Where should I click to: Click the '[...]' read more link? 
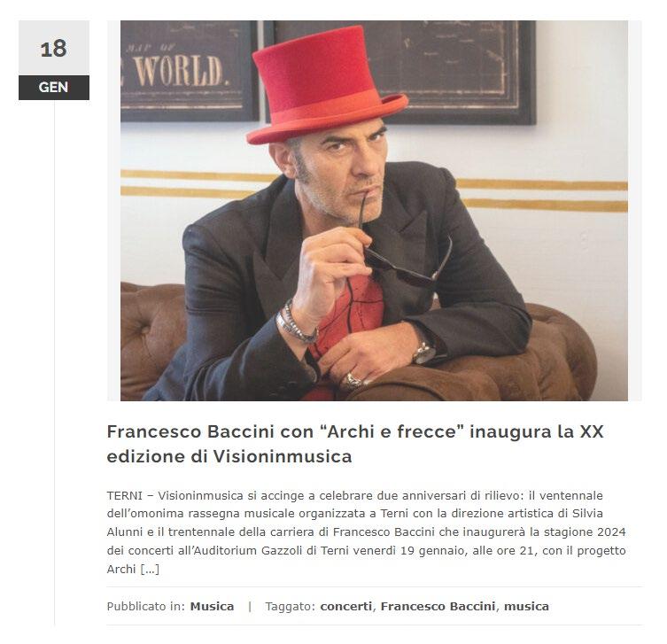coord(150,569)
